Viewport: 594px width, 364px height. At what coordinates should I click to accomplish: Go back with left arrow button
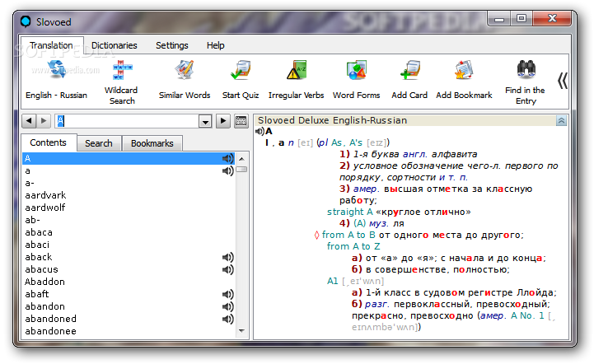pos(29,121)
